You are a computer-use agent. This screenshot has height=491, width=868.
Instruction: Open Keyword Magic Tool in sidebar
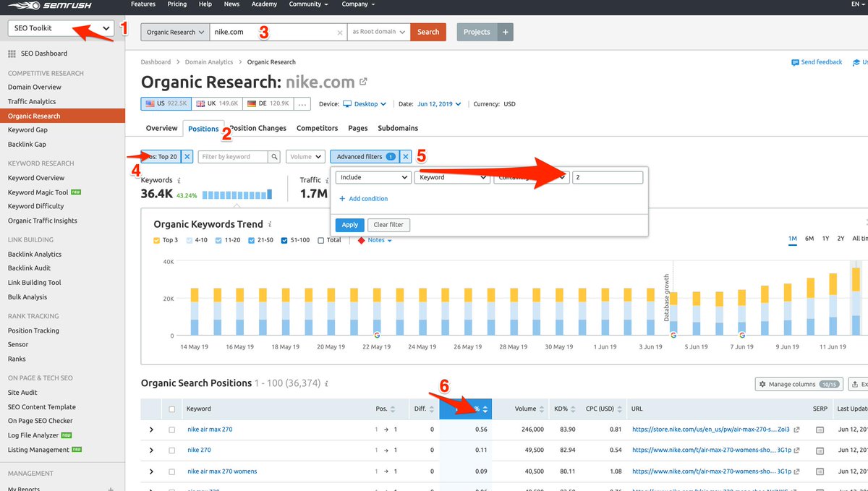[x=38, y=192]
